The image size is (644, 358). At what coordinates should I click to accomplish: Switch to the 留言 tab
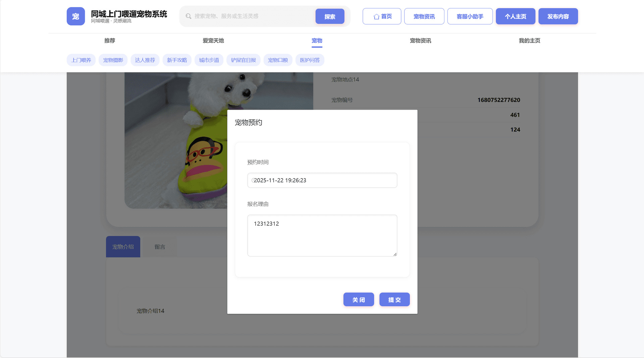click(x=160, y=247)
